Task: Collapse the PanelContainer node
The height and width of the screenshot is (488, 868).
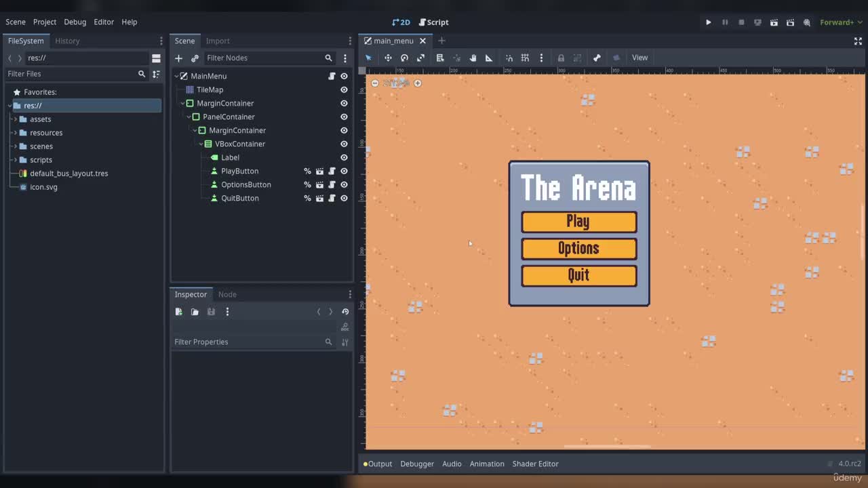Action: pos(189,117)
